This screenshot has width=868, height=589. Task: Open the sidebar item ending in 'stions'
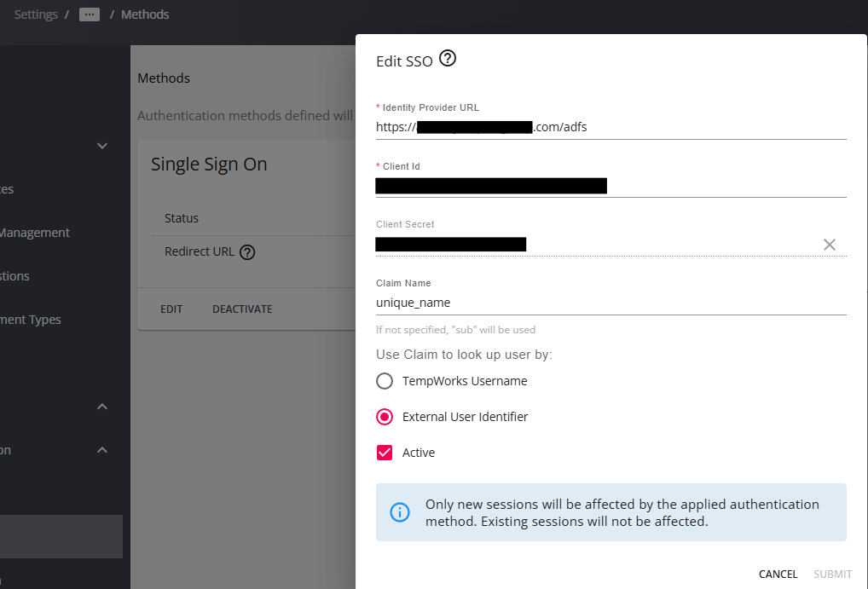click(14, 275)
